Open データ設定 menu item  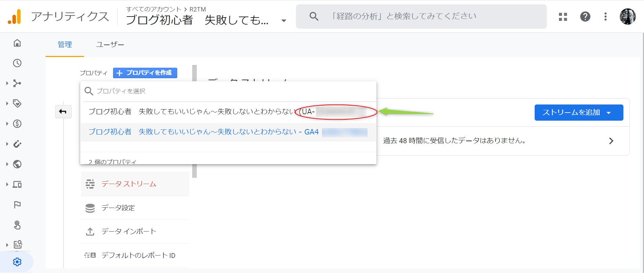(x=118, y=208)
